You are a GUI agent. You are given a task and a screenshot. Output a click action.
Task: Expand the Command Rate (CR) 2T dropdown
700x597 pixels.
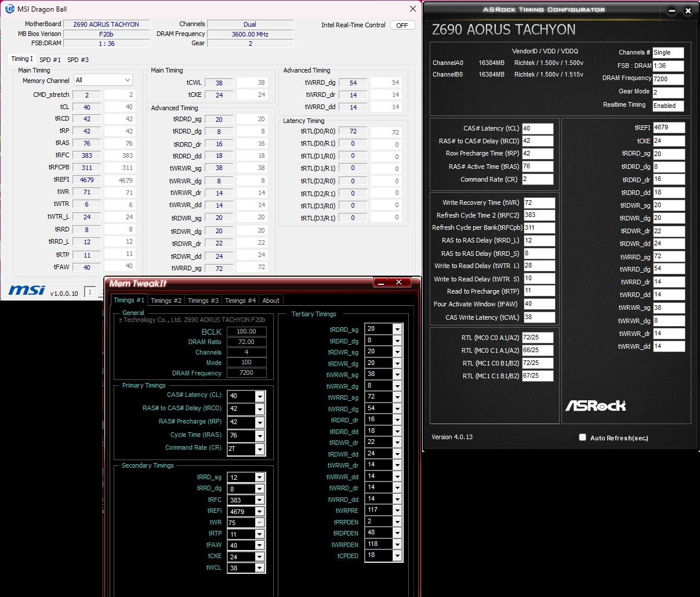(x=260, y=449)
